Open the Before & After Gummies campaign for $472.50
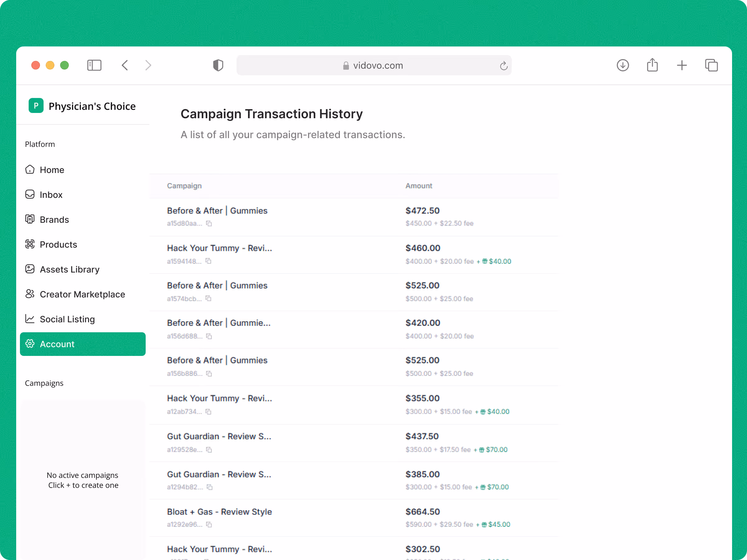The image size is (747, 560). pos(217,211)
